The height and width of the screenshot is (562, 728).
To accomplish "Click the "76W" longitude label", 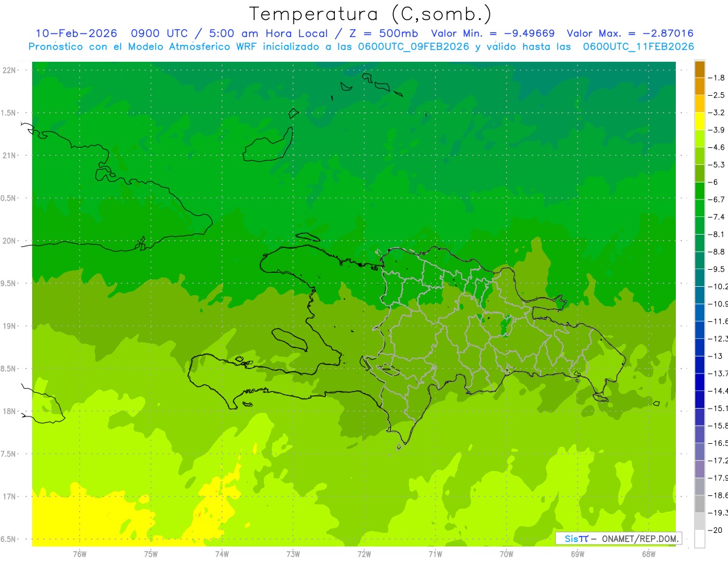I will coord(79,553).
